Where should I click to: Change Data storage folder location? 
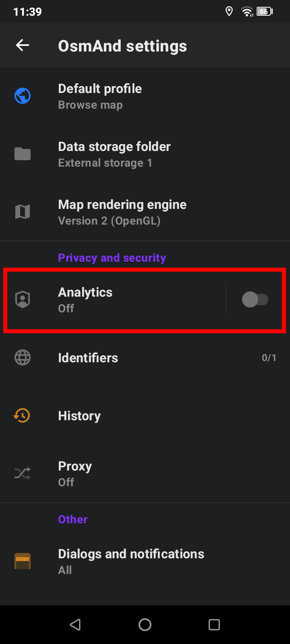[114, 154]
